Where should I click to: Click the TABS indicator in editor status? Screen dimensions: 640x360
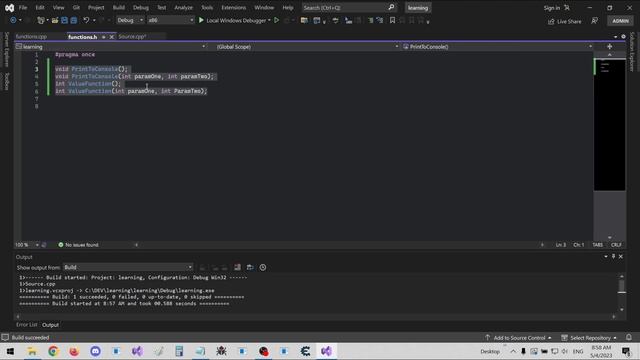pos(597,245)
